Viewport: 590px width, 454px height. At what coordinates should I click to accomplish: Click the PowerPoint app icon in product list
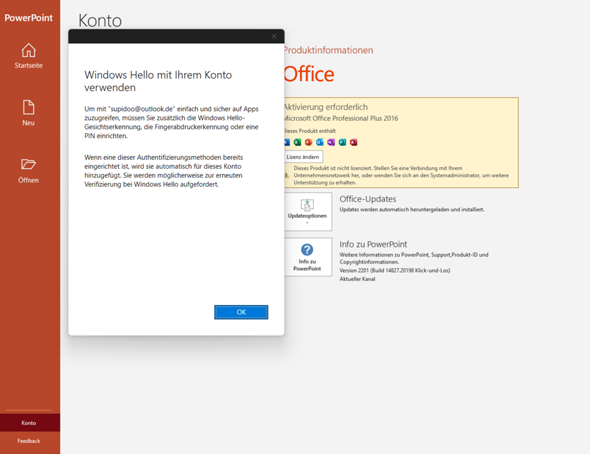point(309,142)
